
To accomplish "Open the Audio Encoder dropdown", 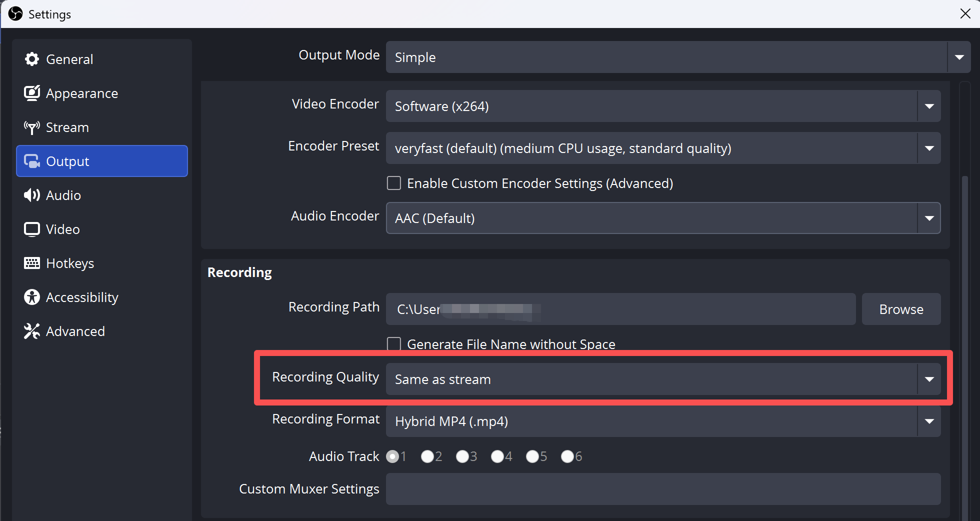I will [x=663, y=218].
